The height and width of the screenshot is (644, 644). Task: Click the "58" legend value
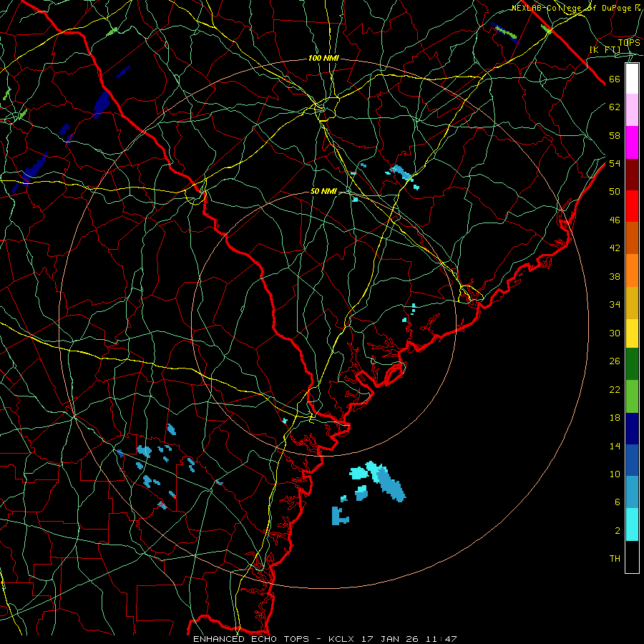[615, 135]
